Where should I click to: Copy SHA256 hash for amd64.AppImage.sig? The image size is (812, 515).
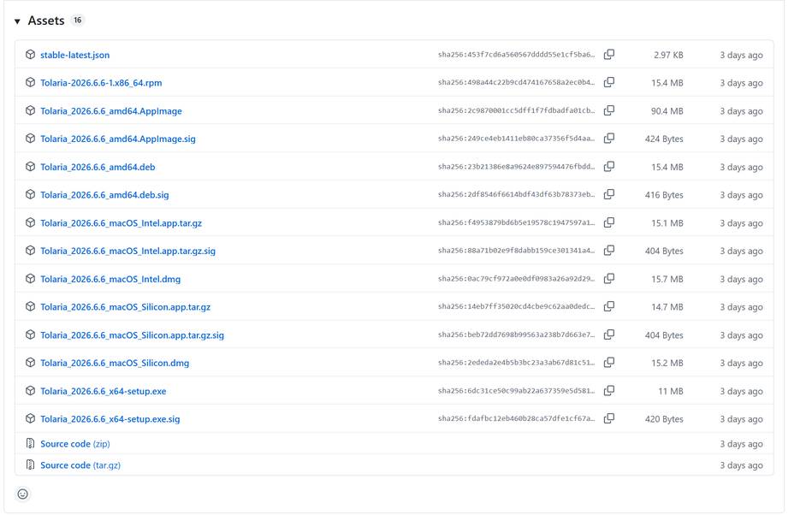click(609, 139)
